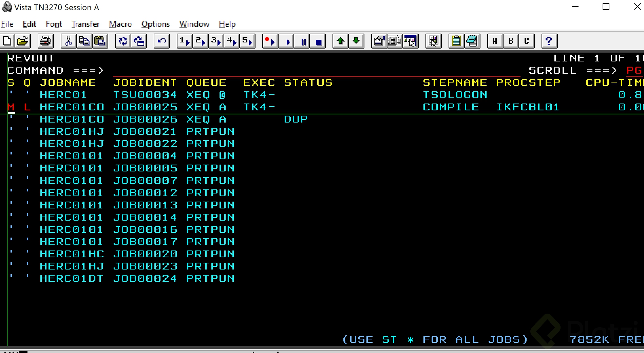This screenshot has height=353, width=644.
Task: Open the File menu
Action: pos(7,24)
